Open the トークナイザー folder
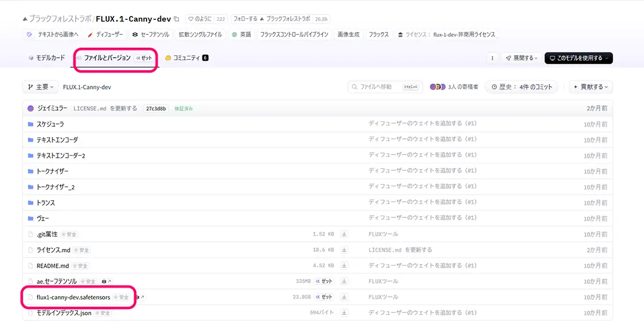The height and width of the screenshot is (330, 644). point(53,171)
